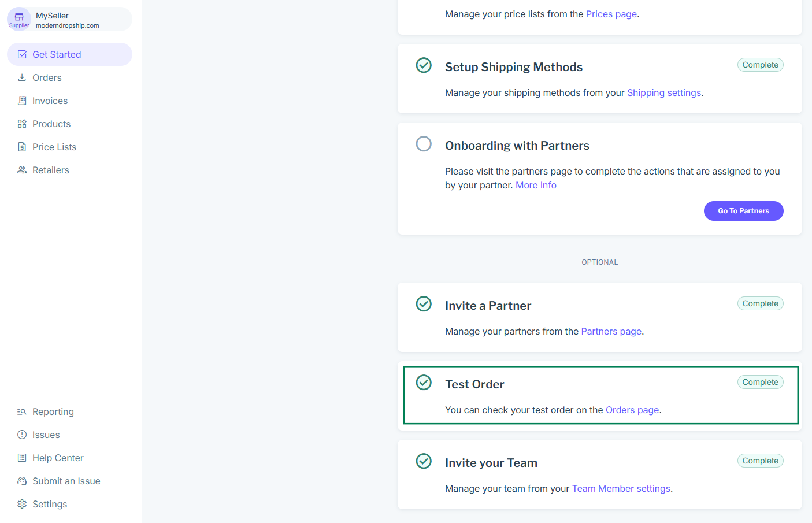Image resolution: width=812 pixels, height=523 pixels.
Task: Open the MySeller account switcher
Action: [69, 20]
